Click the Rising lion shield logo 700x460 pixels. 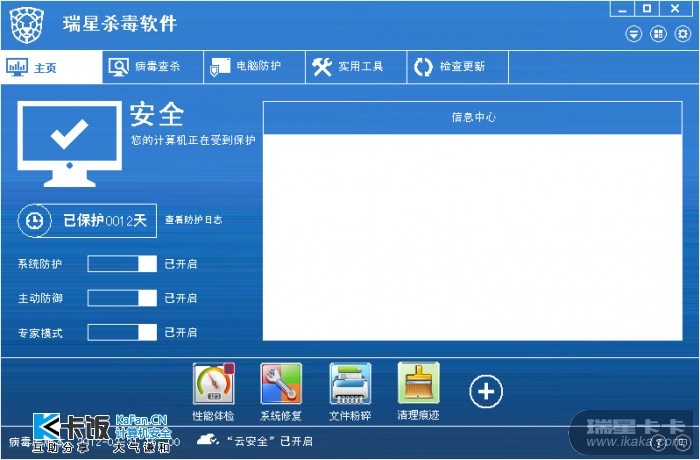27,25
